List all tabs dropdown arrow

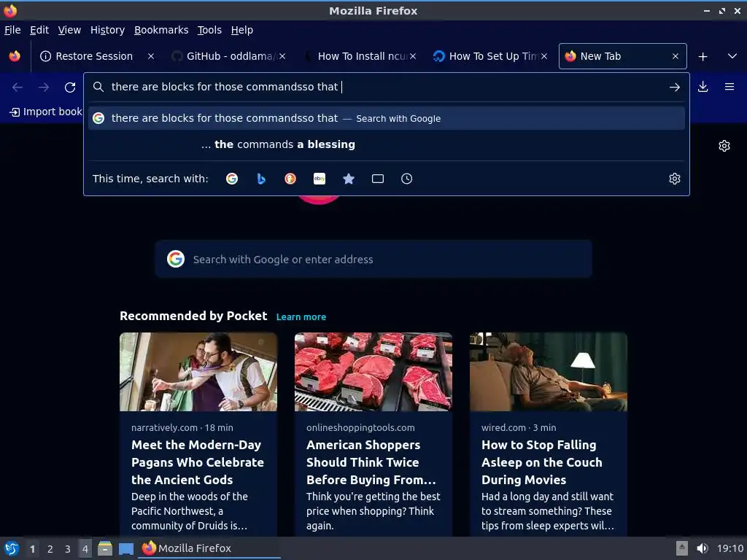click(x=732, y=56)
